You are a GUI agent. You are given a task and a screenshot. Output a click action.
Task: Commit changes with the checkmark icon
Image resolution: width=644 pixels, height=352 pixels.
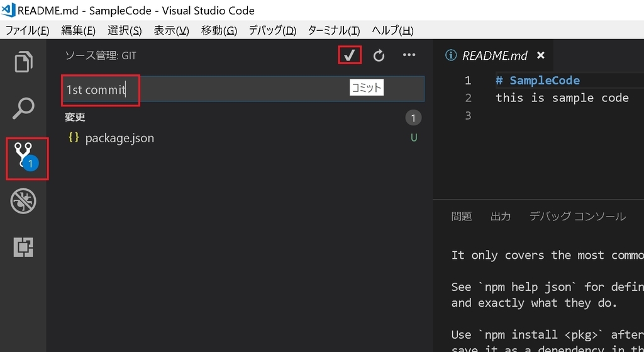point(350,55)
